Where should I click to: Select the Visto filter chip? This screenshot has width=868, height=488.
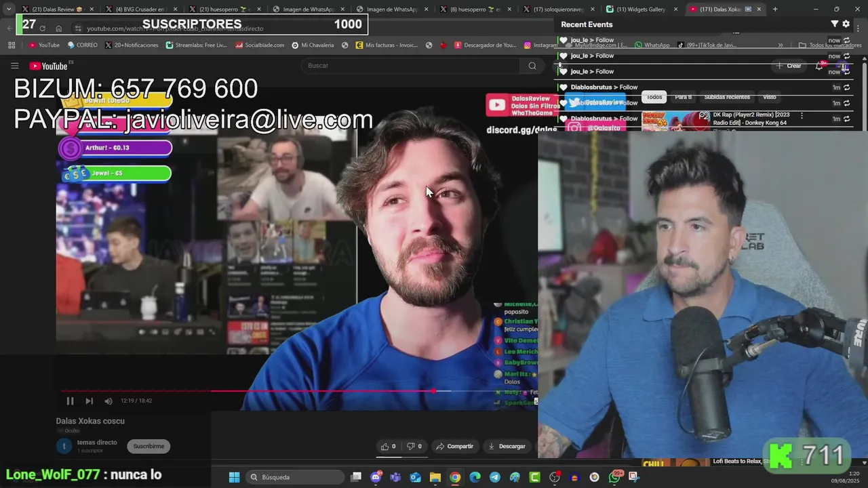click(x=769, y=97)
